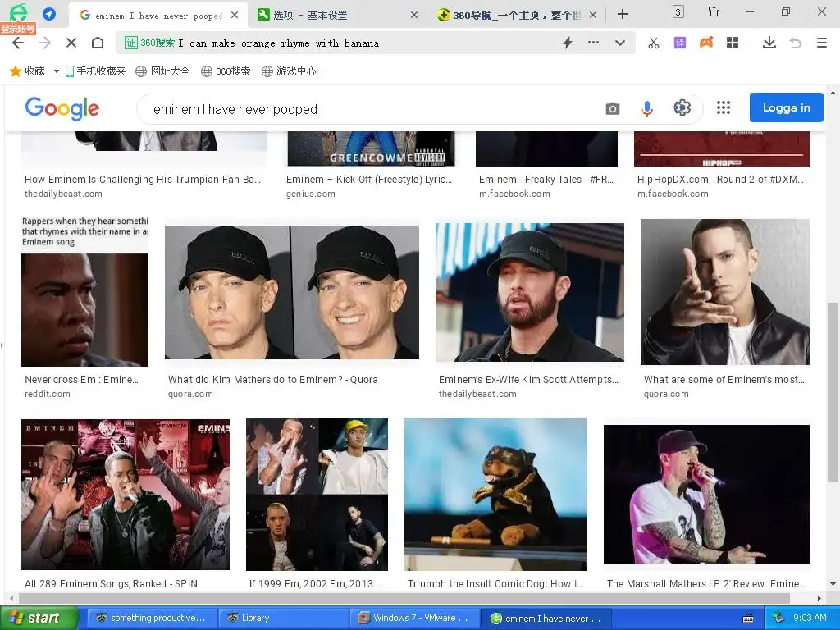The image size is (840, 630).
Task: Open the Windows start button
Action: tap(39, 618)
